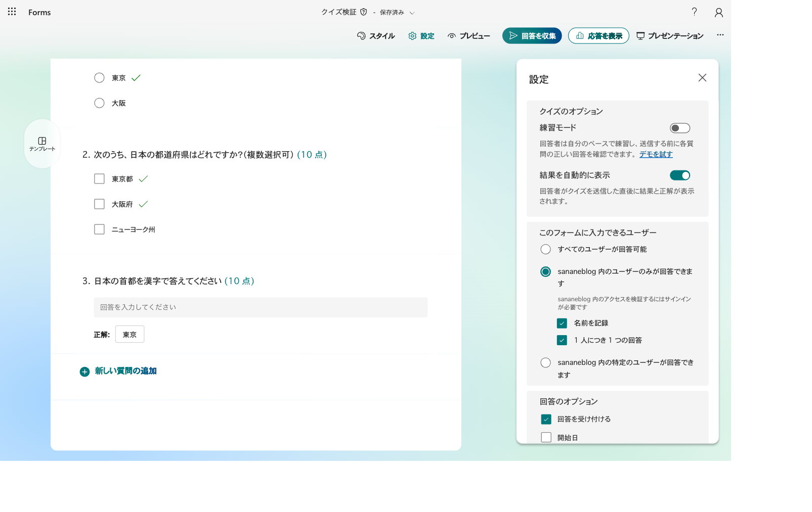The height and width of the screenshot is (512, 812).
Task: Select the 大阪 radio option
Action: pyautogui.click(x=99, y=103)
